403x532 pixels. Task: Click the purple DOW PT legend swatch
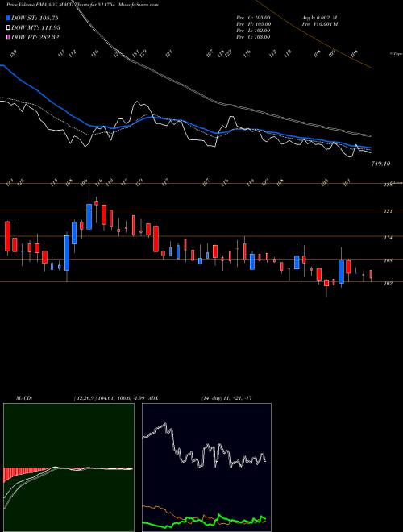point(9,37)
